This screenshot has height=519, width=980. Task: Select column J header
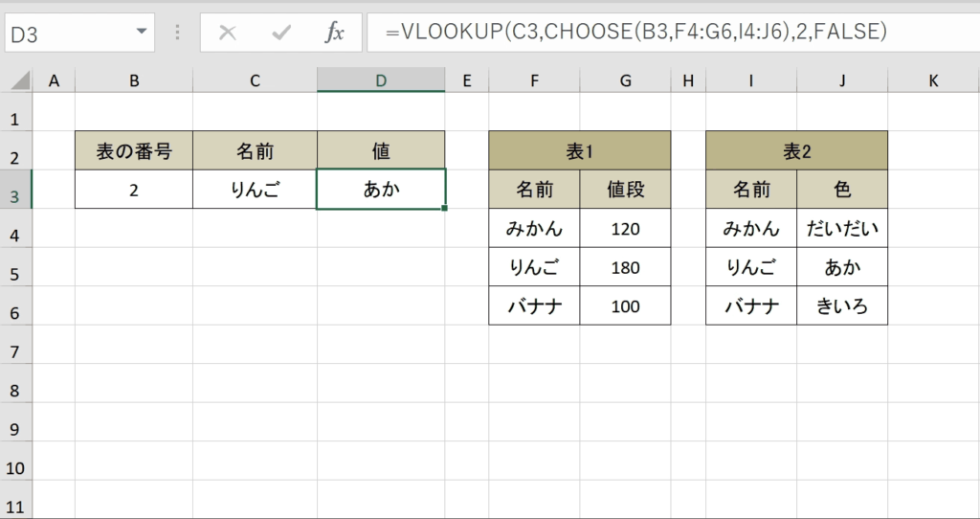click(x=842, y=80)
